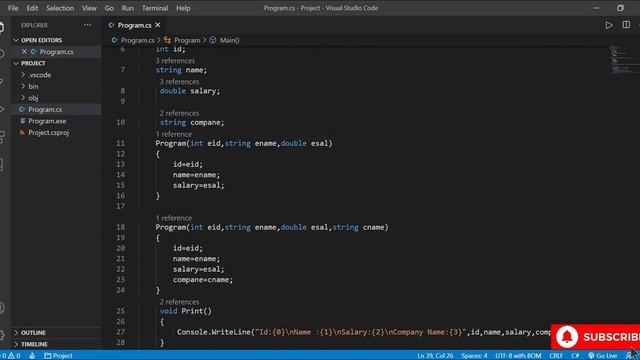
Task: Click the Ln 39, Col 26 status item
Action: pyautogui.click(x=435, y=356)
